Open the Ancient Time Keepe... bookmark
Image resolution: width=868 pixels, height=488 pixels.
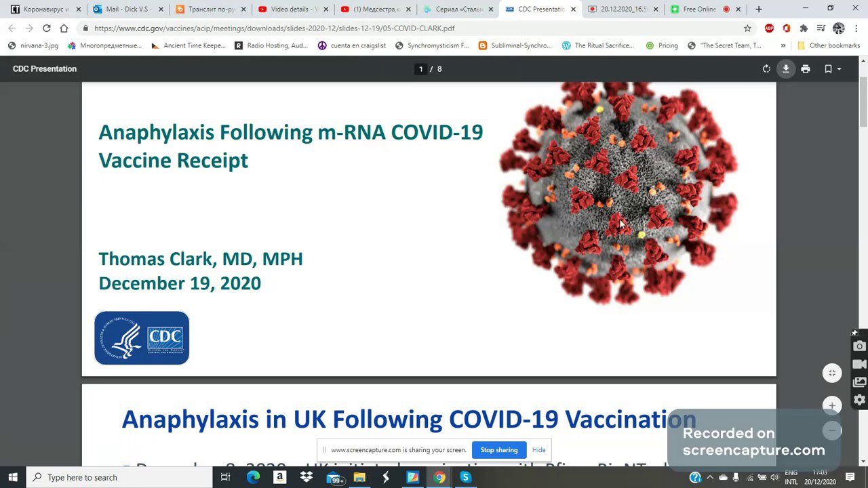188,45
